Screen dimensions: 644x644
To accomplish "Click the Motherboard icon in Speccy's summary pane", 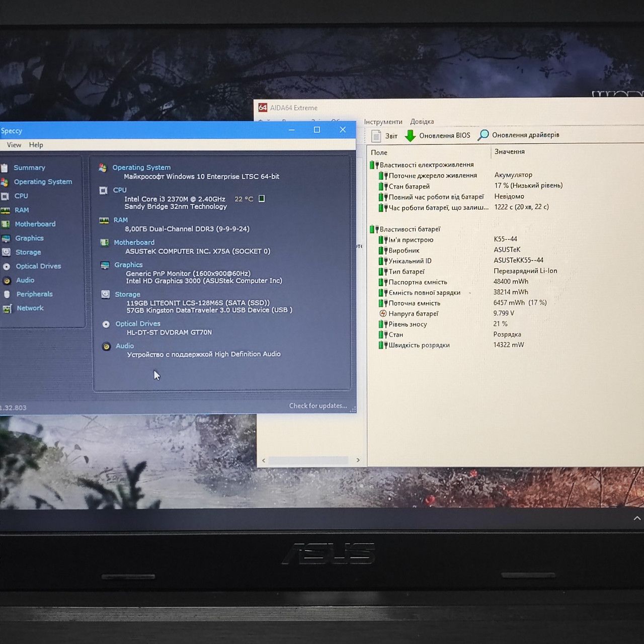I will click(105, 243).
